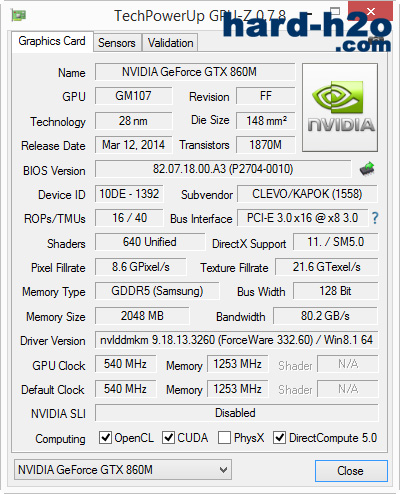Screen dimensions: 400x494
Task: Click the Default Clock value 540 MHz
Action: [x=126, y=389]
